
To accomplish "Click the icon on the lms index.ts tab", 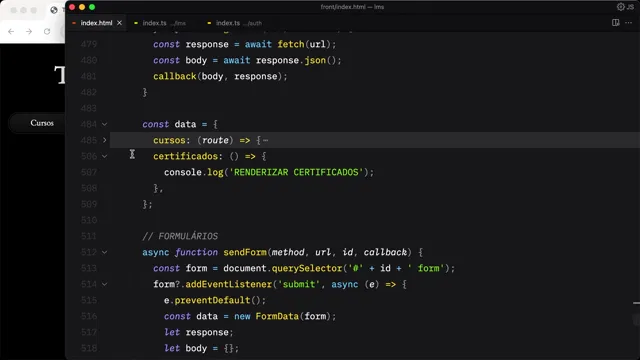I will 136,23.
